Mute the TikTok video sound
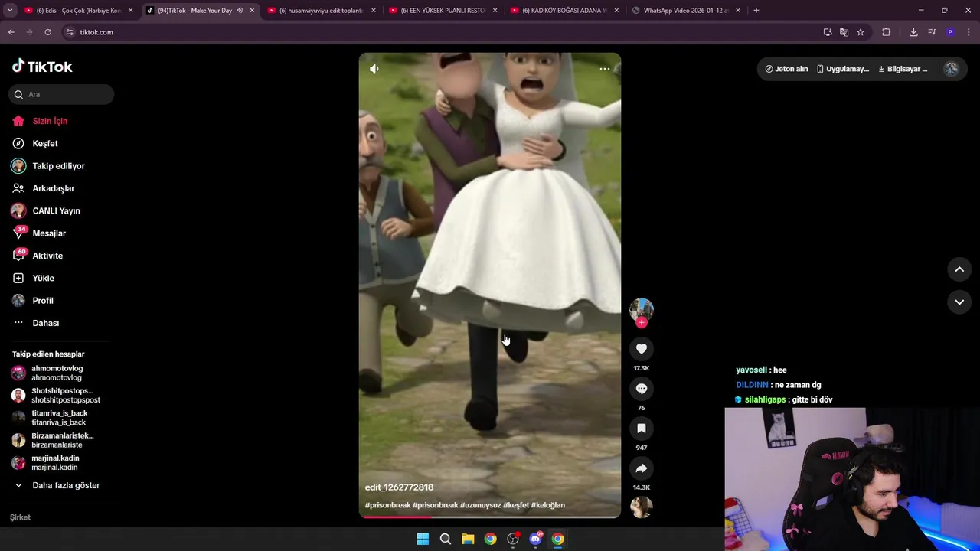The height and width of the screenshot is (551, 980). (x=374, y=69)
